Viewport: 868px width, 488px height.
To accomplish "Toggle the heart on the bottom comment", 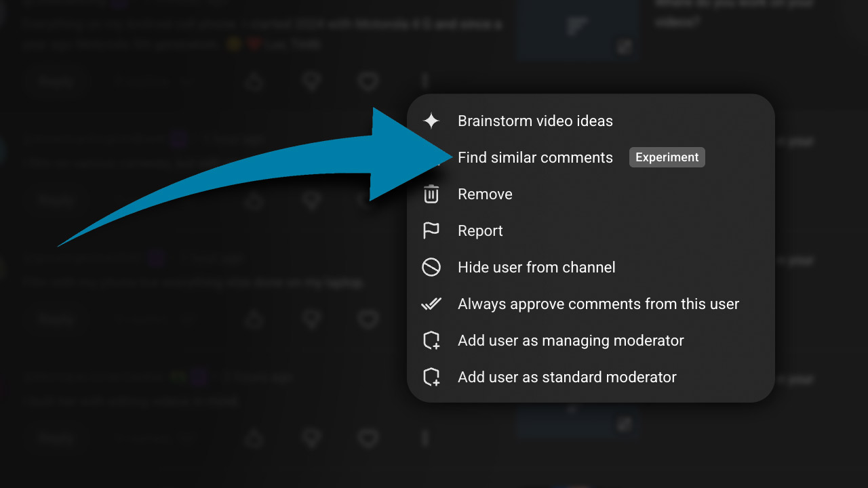I will (x=368, y=439).
